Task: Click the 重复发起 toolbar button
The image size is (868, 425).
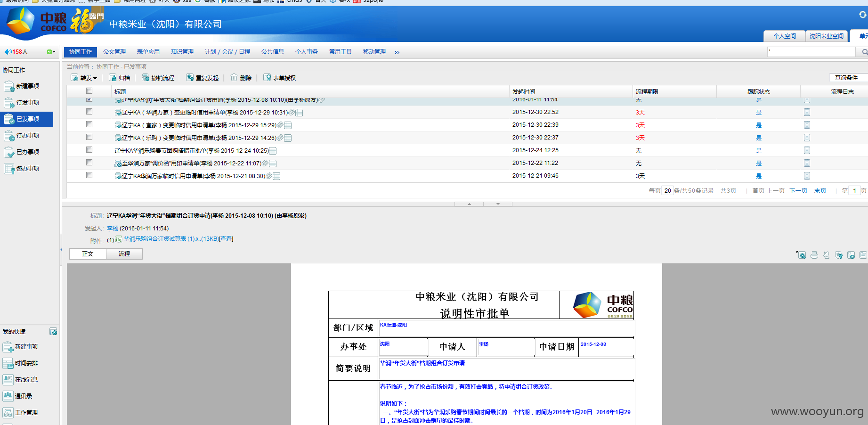Action: pyautogui.click(x=203, y=78)
